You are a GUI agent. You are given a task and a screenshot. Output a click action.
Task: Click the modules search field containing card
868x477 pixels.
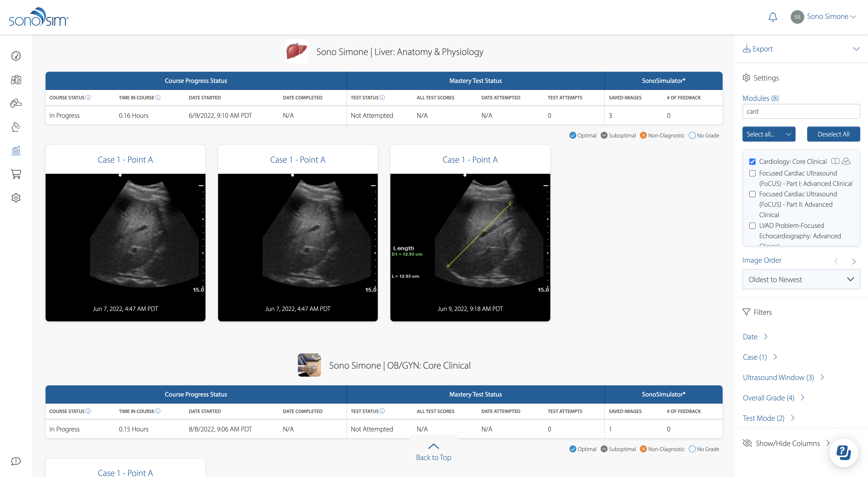click(801, 111)
